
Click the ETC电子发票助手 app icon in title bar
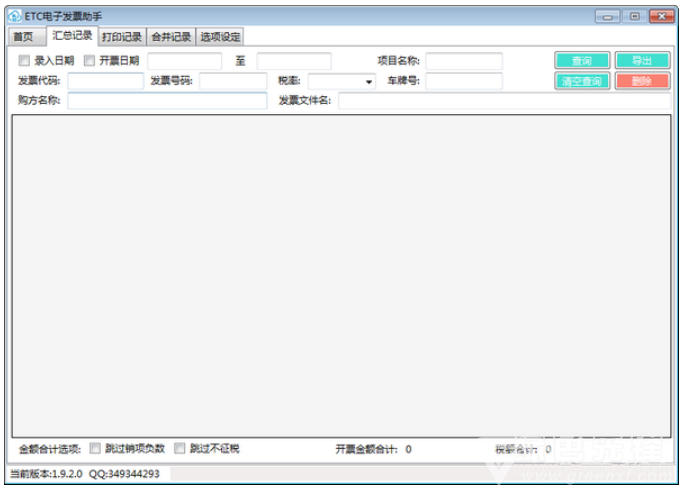click(14, 16)
